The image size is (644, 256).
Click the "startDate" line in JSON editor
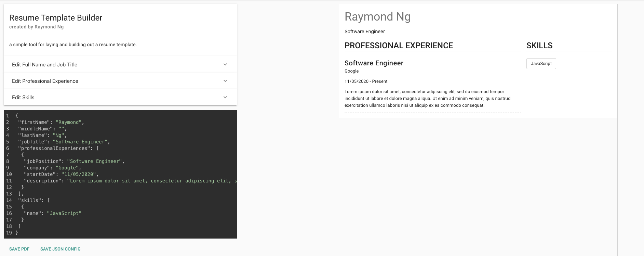[x=61, y=174]
